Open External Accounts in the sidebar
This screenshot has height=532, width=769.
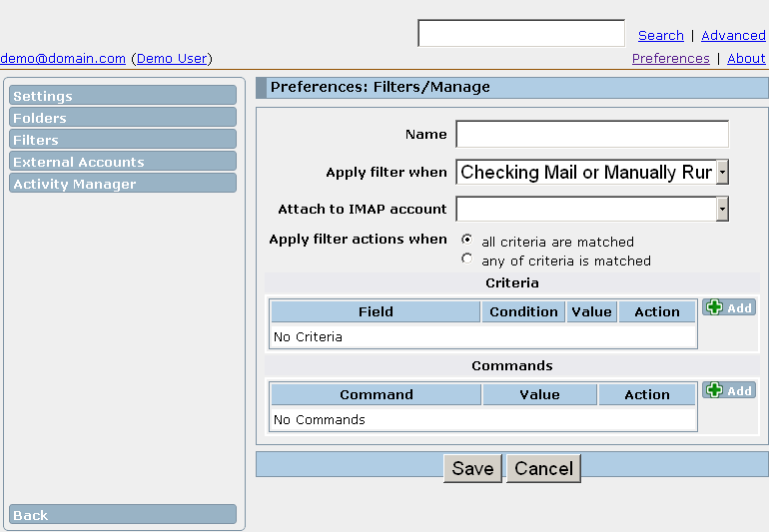[x=123, y=162]
